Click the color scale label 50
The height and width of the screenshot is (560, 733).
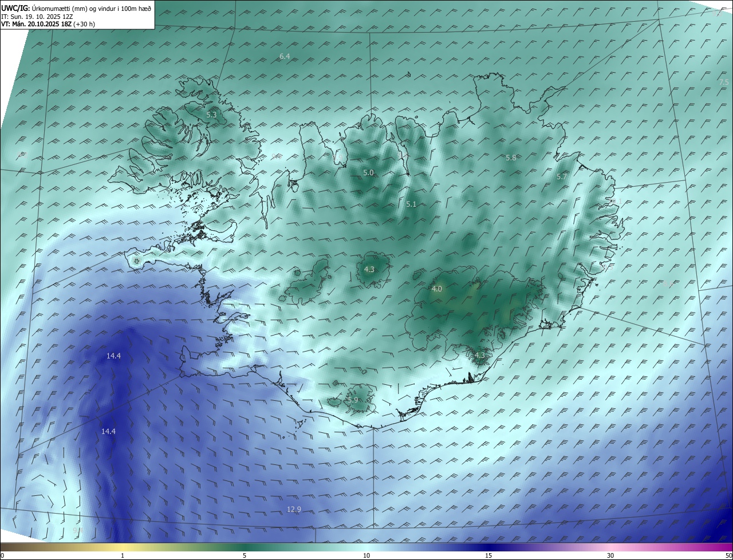(728, 555)
